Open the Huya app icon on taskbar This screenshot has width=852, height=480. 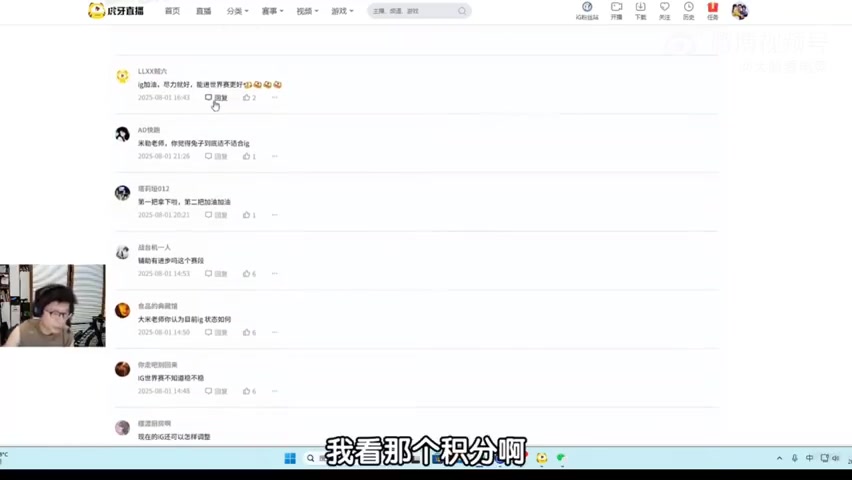coord(542,458)
